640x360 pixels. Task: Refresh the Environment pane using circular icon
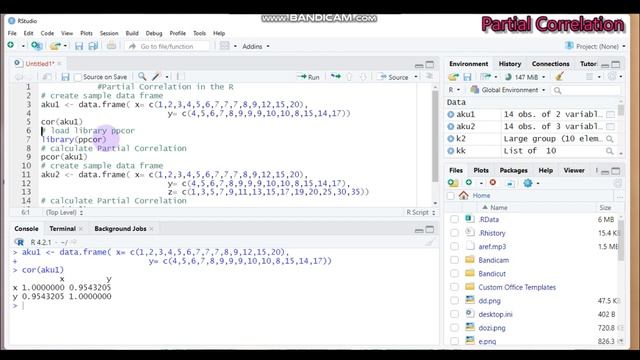click(612, 76)
